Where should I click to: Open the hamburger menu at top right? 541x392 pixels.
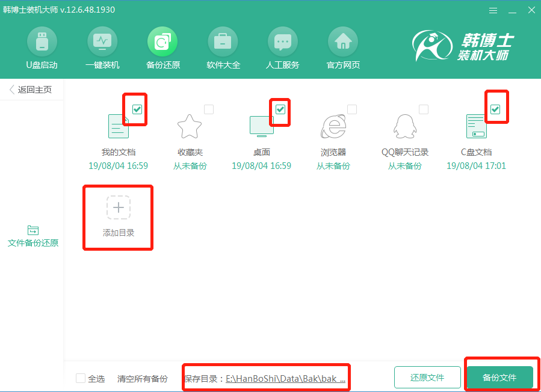493,10
